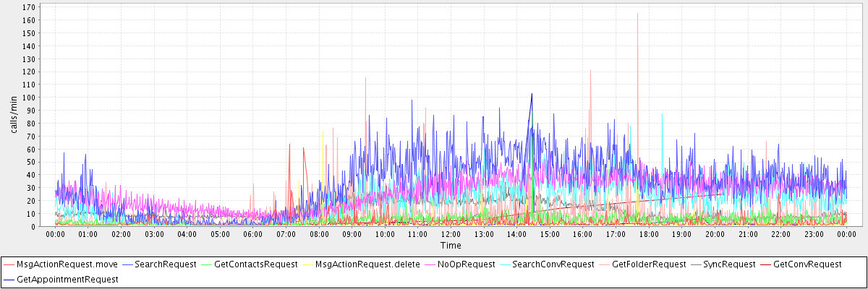The image size is (868, 289).
Task: Select the 100 label on the y-axis
Action: click(29, 97)
